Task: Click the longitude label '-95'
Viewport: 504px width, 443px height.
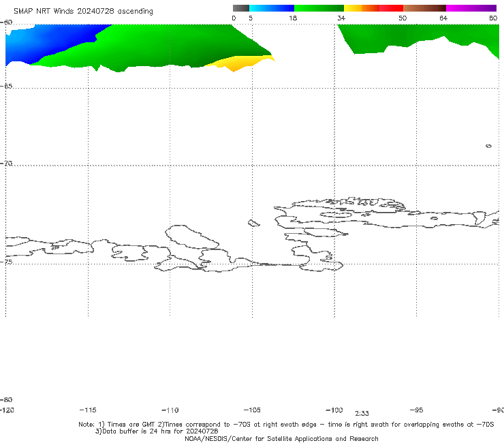Action: coord(417,410)
